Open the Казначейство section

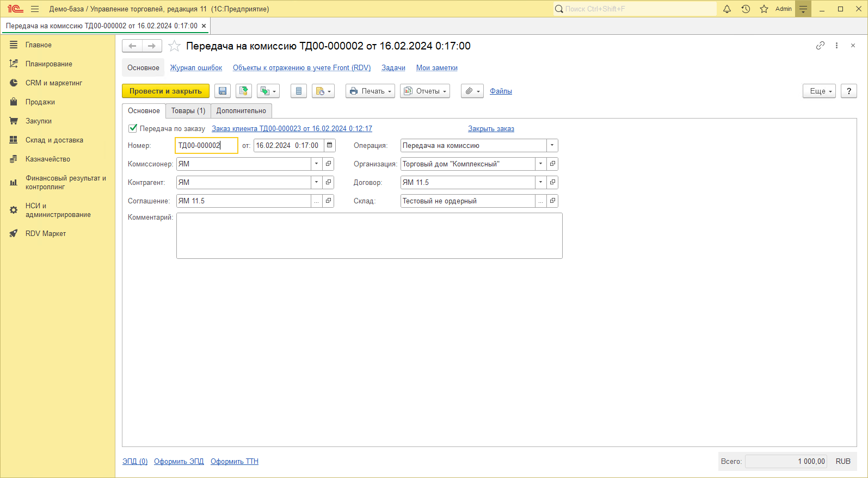point(48,159)
